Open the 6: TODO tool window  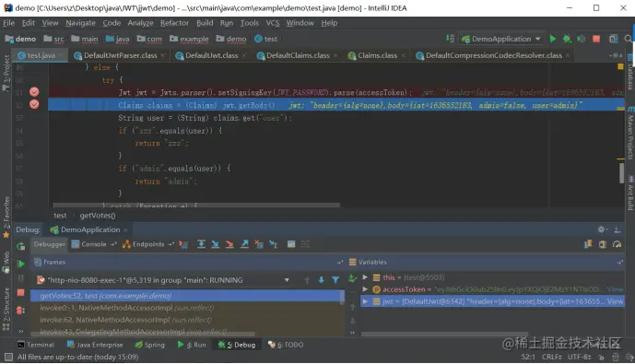pyautogui.click(x=286, y=345)
